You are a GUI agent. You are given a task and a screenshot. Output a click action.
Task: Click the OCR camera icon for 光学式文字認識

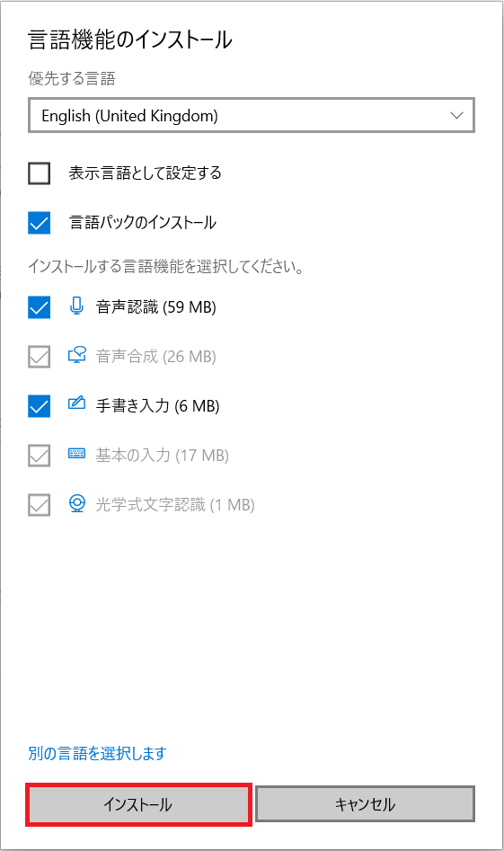coord(77,503)
